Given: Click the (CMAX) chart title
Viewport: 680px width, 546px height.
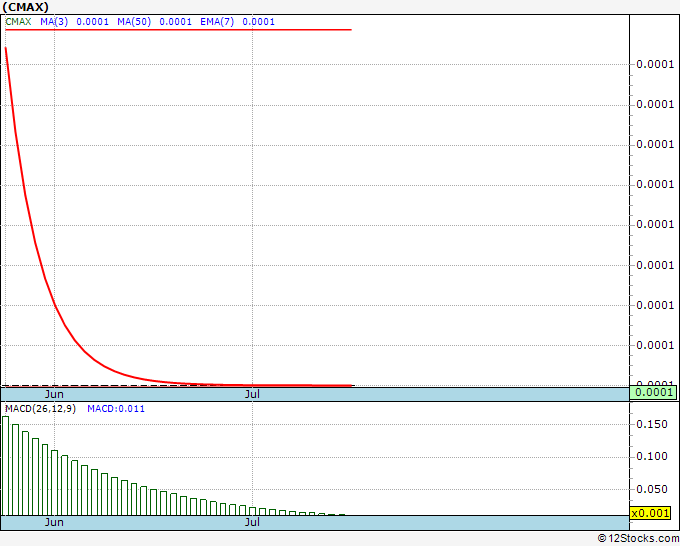Looking at the screenshot, I should (x=26, y=7).
